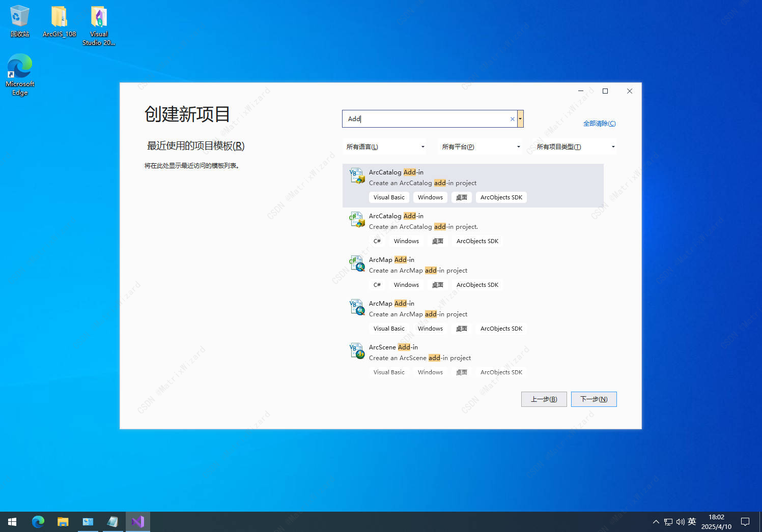Maximize the 创建新项目 dialog window
This screenshot has height=532, width=762.
click(605, 91)
